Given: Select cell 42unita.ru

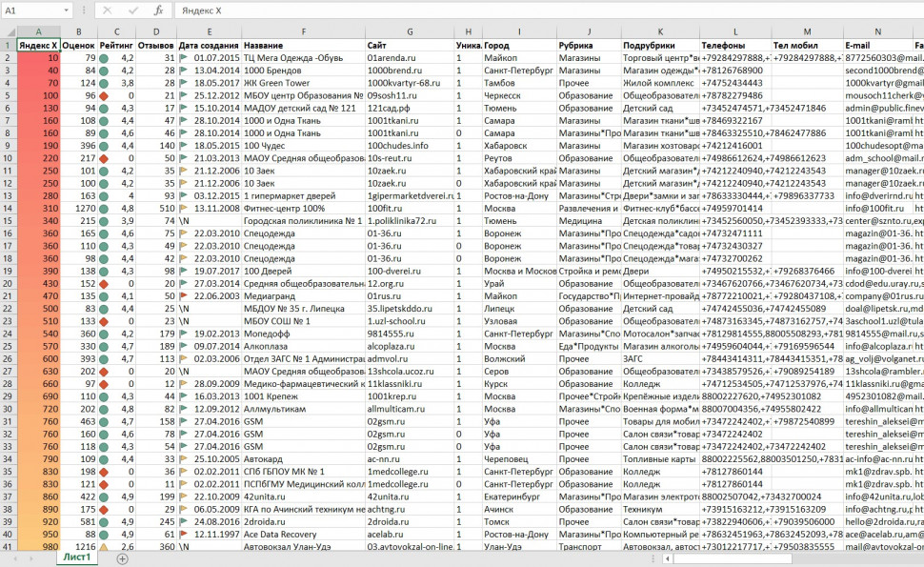Looking at the screenshot, I should tap(410, 496).
